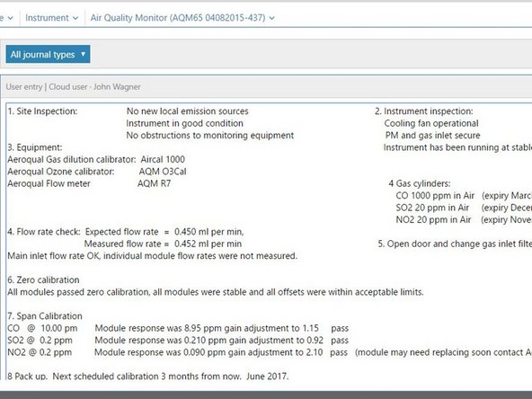Click the 'Aeroqual Flow meter AQM R7' line
Image resolution: width=532 pixels, height=399 pixels.
[89, 183]
